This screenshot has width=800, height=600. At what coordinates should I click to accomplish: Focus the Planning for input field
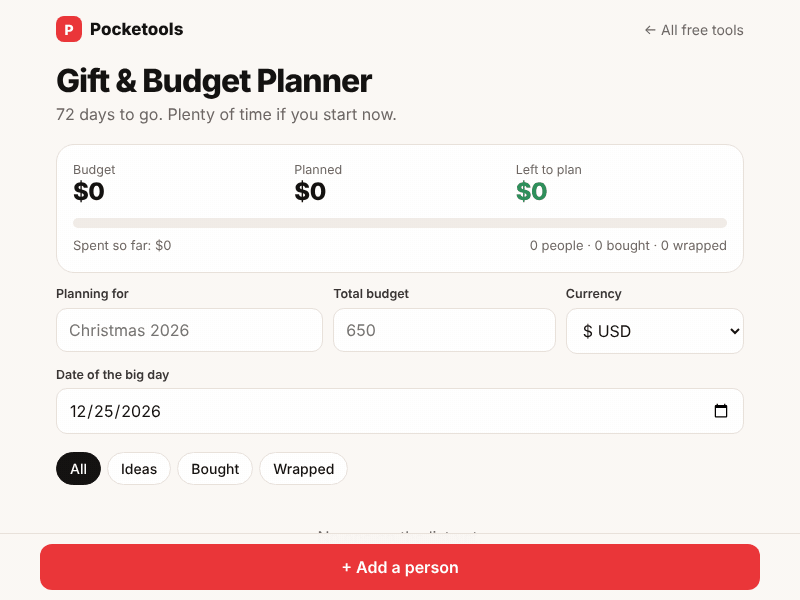pos(189,330)
